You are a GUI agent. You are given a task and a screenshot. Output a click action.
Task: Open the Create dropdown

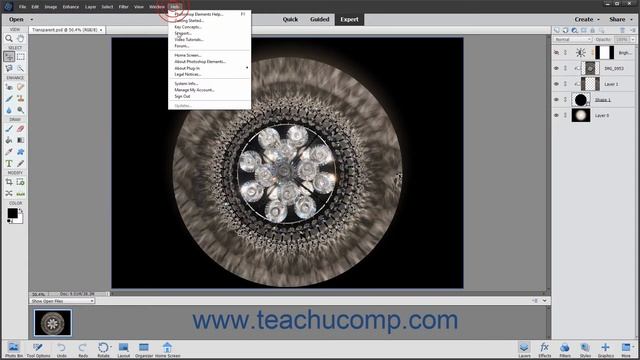pos(587,19)
